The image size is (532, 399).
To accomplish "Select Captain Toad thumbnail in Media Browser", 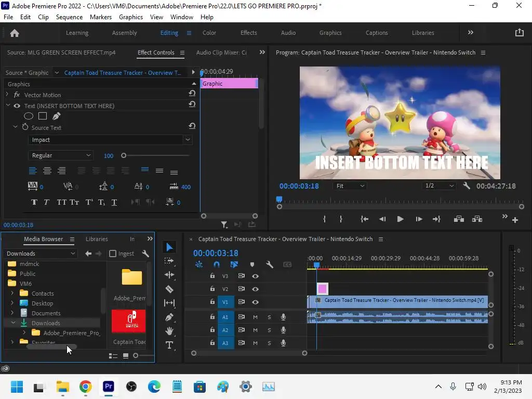I will point(129,321).
